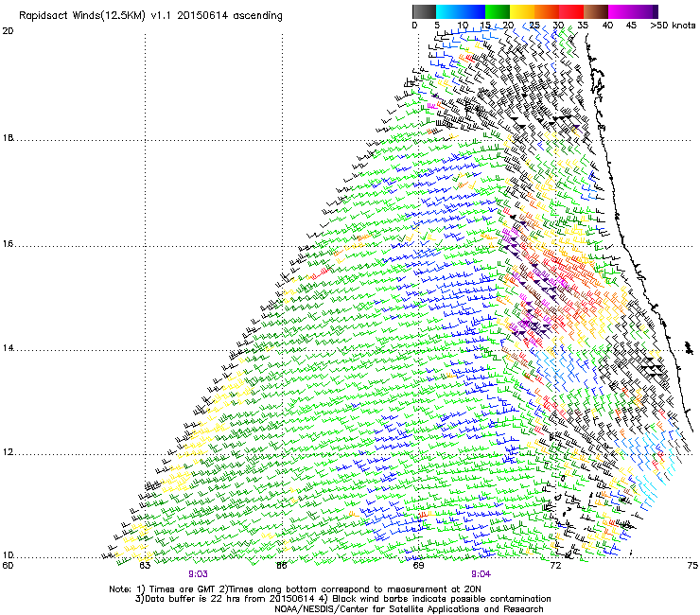This screenshot has width=700, height=615.
Task: Select the yellow 20-25 knot legend swatch
Action: coord(522,11)
